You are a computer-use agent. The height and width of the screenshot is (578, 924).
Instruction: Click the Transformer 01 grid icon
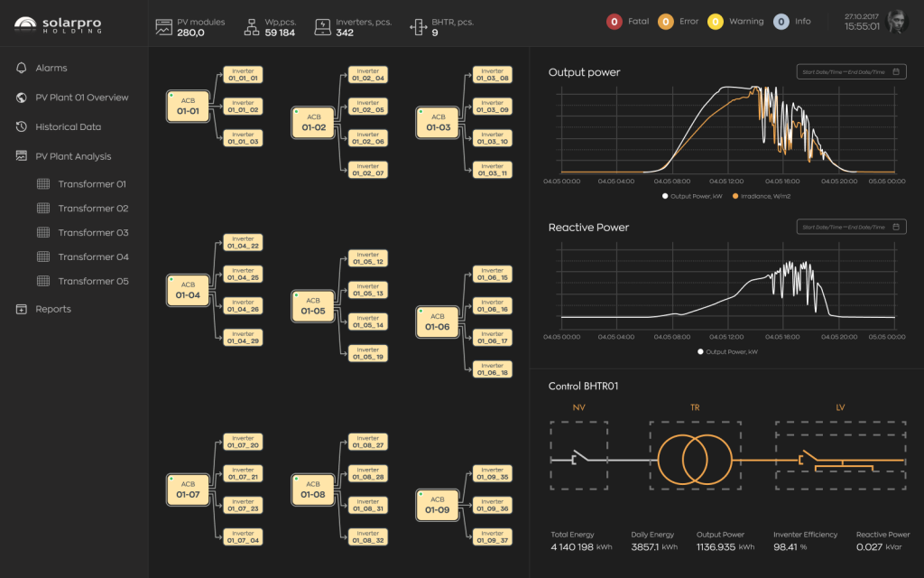tap(43, 184)
